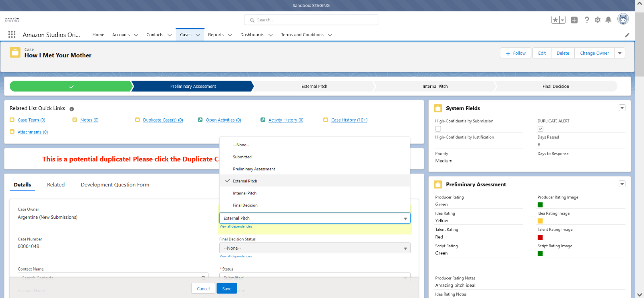Click the pencil edit navigation icon

[627, 35]
